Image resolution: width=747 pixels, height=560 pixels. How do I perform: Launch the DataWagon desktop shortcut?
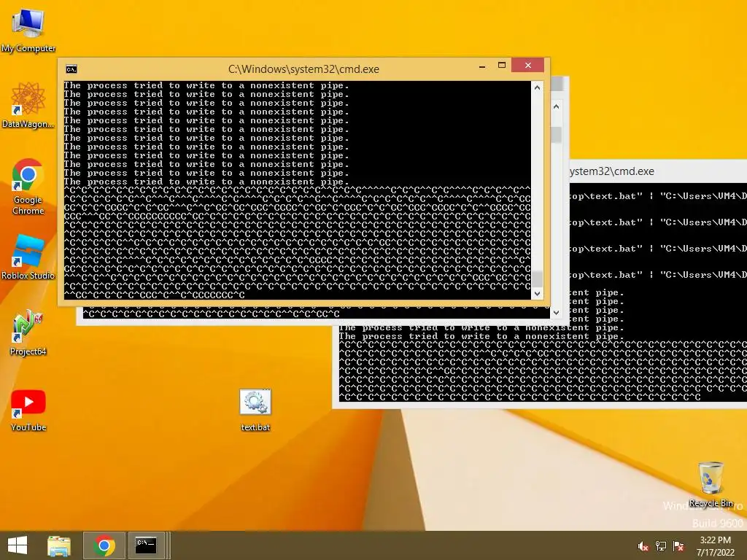point(28,105)
